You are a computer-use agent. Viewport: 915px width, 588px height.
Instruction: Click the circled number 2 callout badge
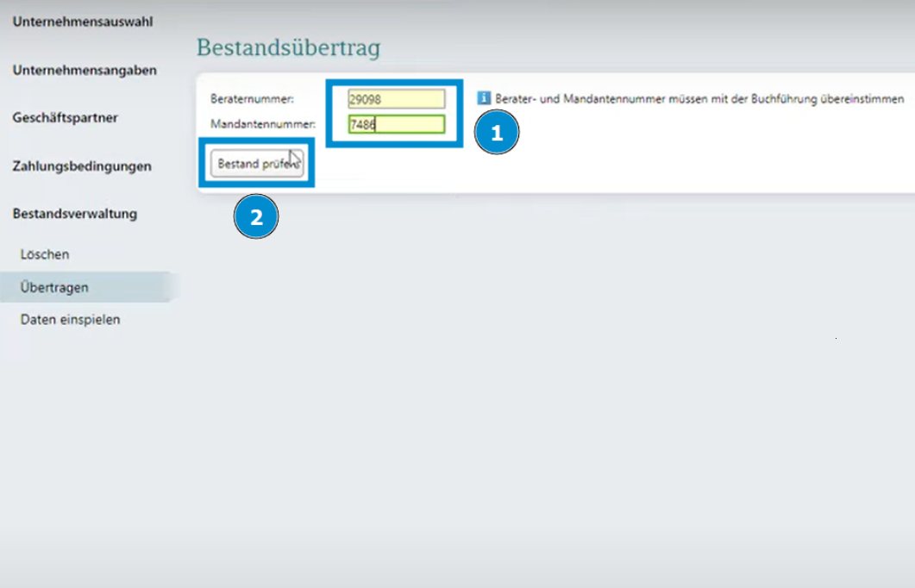coord(256,216)
